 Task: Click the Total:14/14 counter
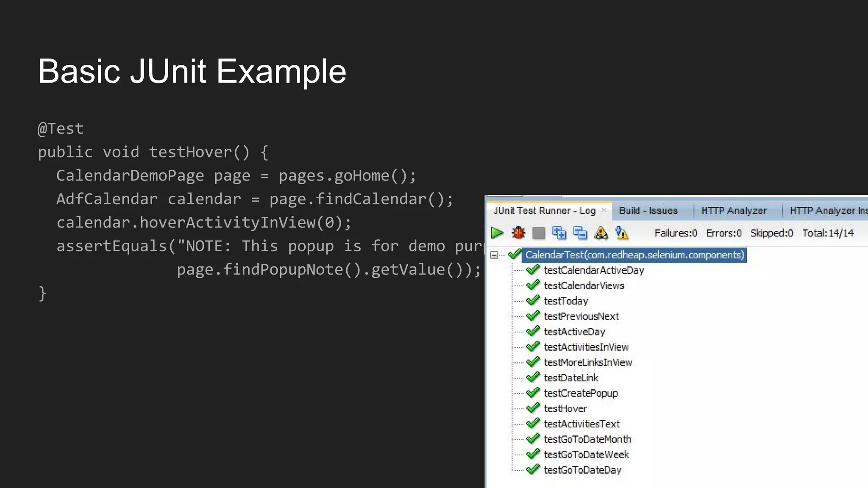[x=828, y=233]
